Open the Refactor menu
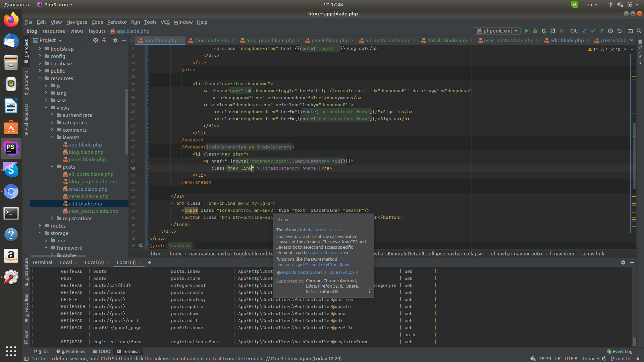This screenshot has width=644, height=362. coord(117,22)
